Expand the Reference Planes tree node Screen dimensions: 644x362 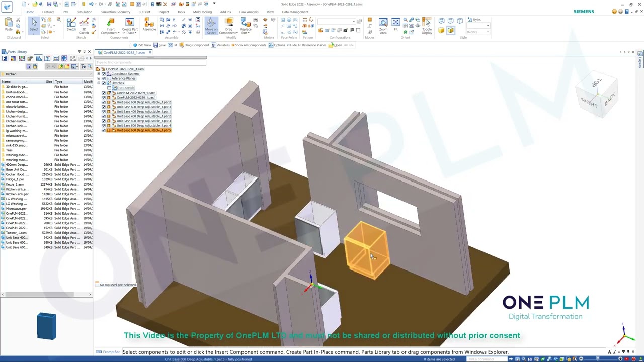point(99,78)
